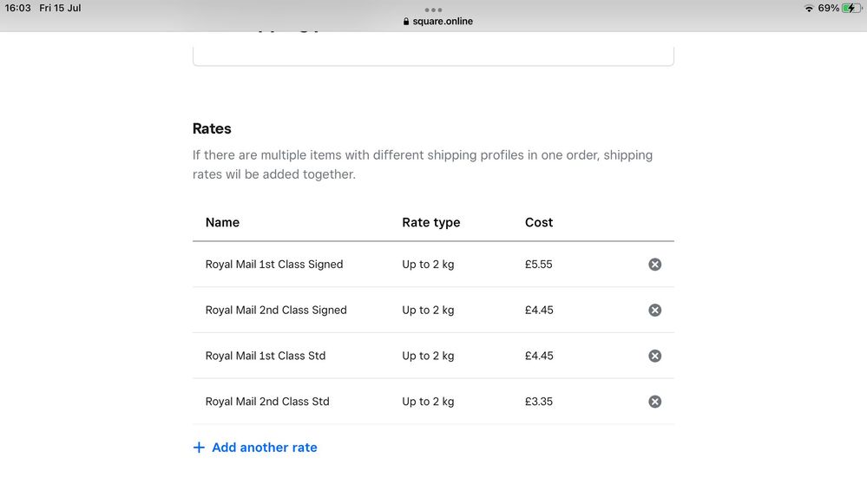Delete the Royal Mail 2nd Class Signed rate
This screenshot has width=867, height=504.
654,311
